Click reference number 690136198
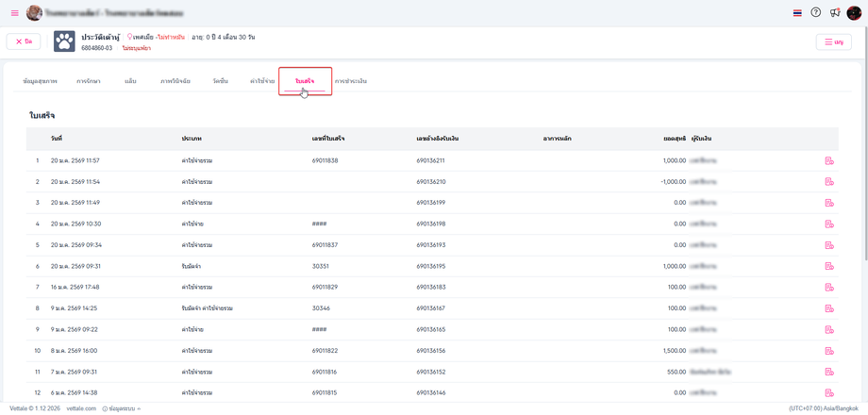 (430, 224)
